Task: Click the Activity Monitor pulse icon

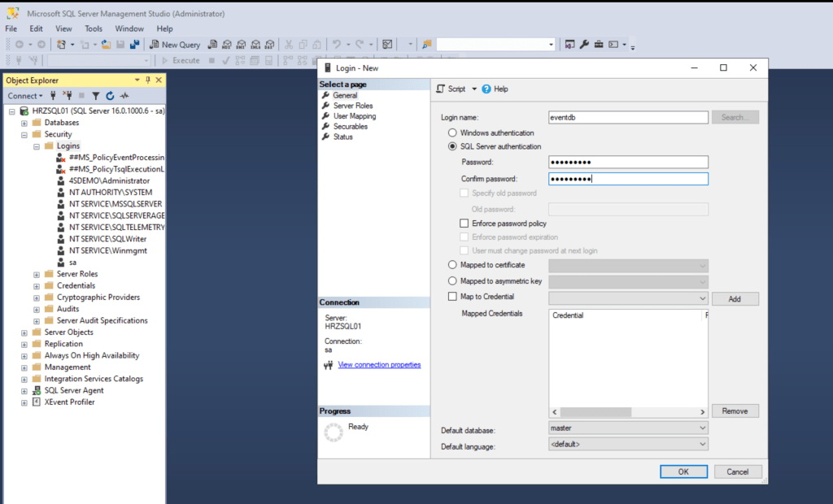Action: pyautogui.click(x=124, y=96)
